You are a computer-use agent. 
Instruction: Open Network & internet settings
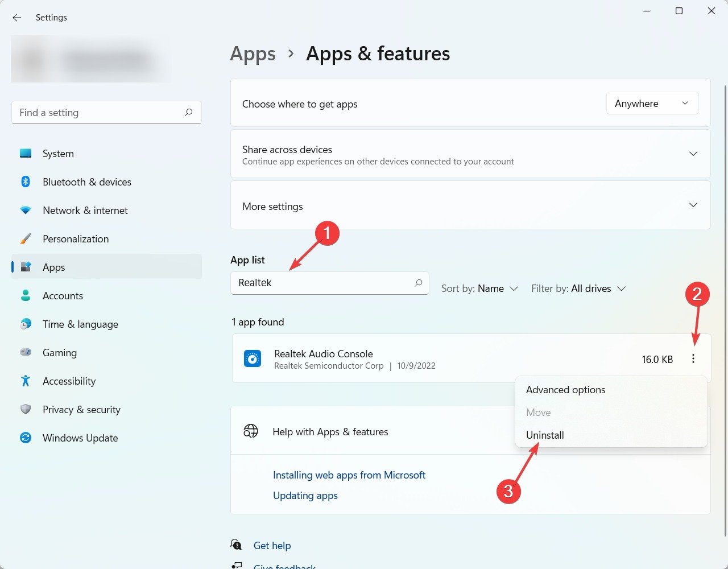pos(106,211)
